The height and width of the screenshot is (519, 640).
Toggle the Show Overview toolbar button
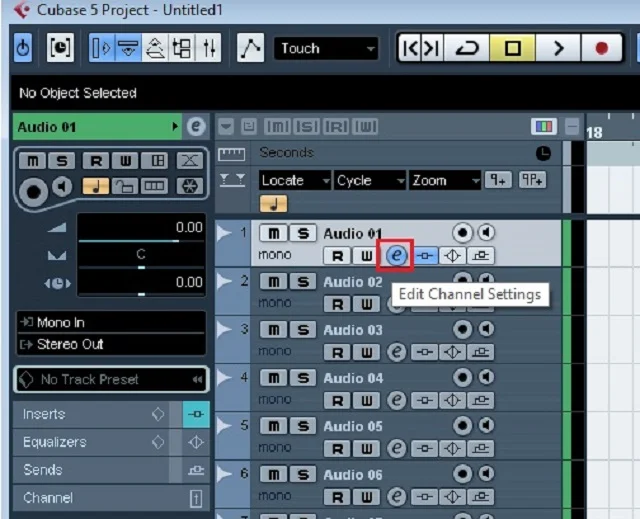[x=155, y=48]
